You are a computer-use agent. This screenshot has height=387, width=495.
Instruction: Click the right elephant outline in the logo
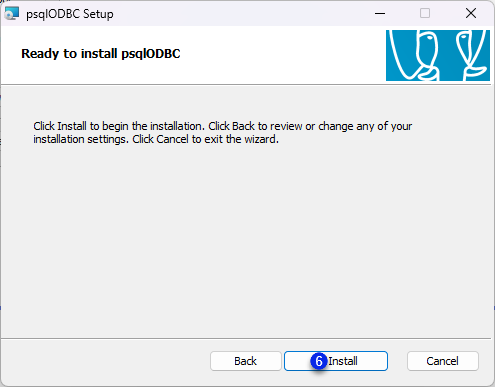click(x=472, y=55)
